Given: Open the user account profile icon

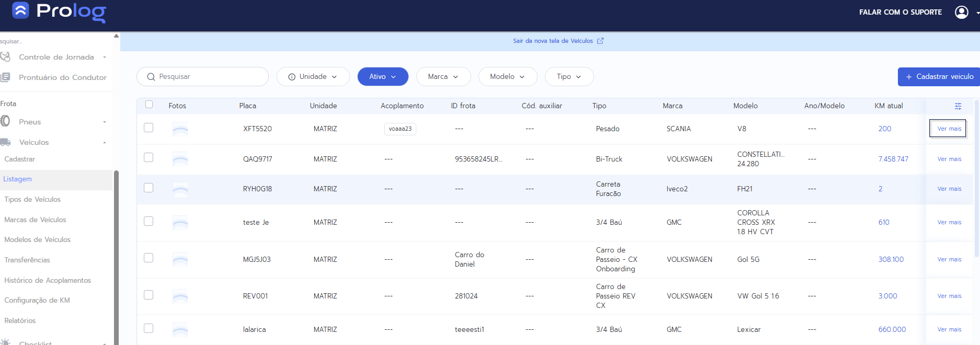Looking at the screenshot, I should (961, 12).
